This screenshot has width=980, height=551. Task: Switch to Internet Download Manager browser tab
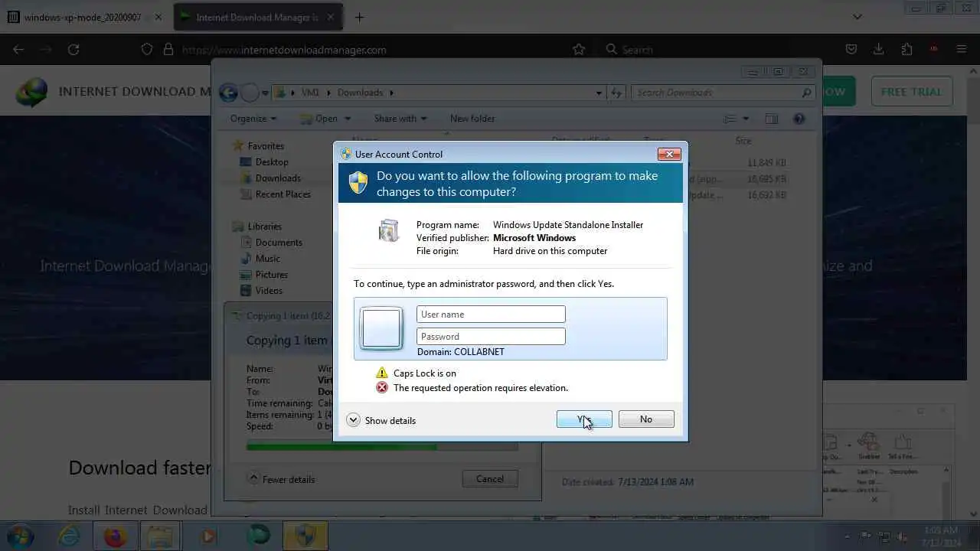click(x=257, y=17)
